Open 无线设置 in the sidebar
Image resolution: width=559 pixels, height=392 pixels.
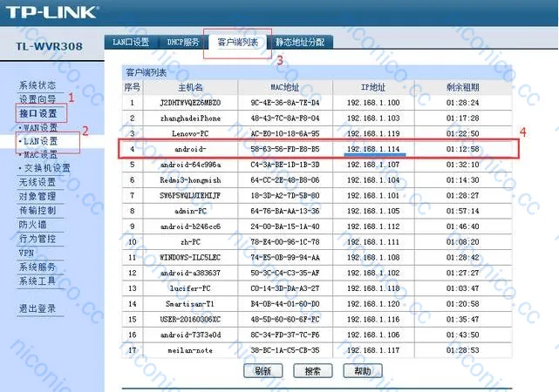coord(37,182)
